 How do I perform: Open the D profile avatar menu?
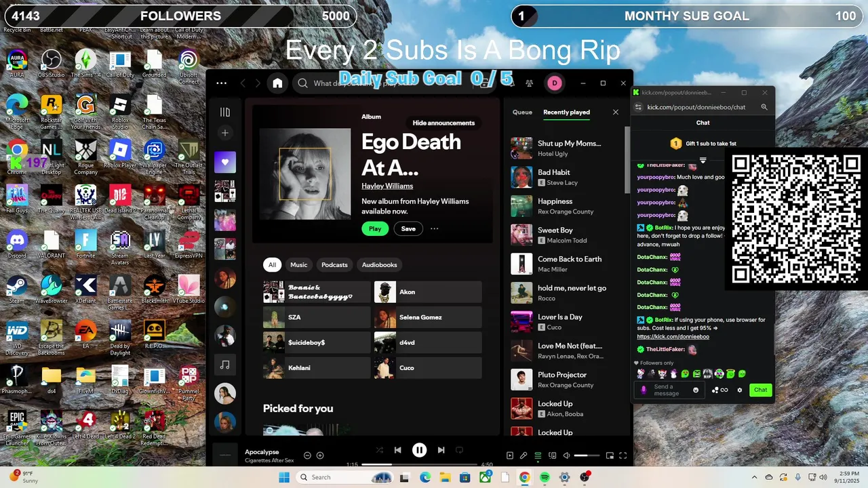pos(555,83)
